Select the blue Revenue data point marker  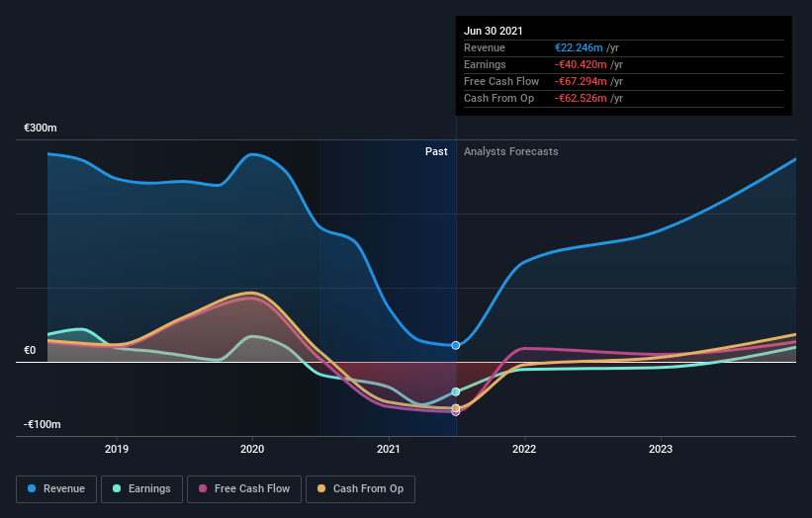tap(456, 345)
